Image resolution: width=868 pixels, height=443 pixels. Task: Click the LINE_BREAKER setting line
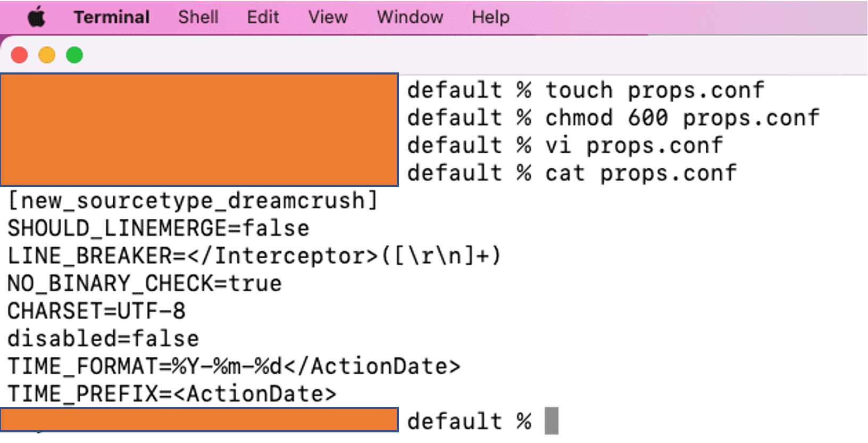[x=255, y=256]
